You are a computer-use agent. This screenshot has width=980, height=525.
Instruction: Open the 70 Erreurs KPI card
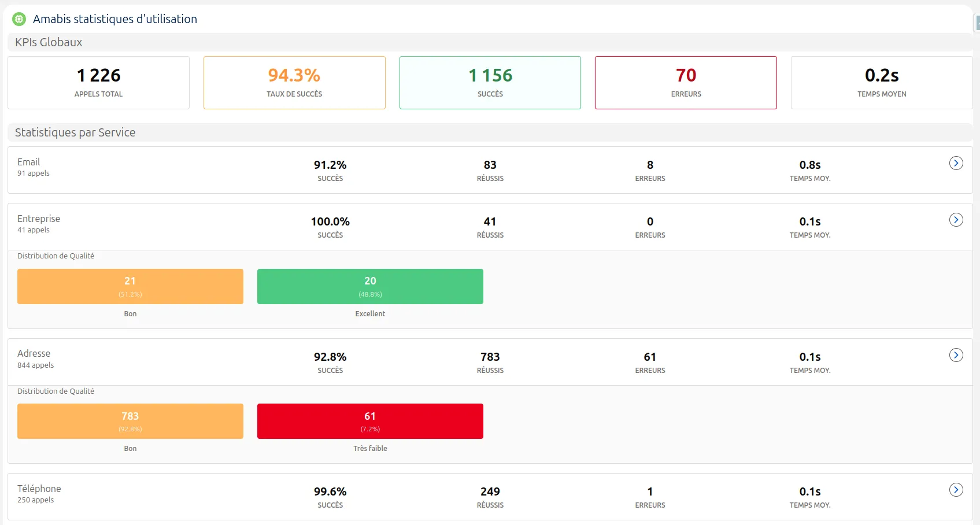(686, 83)
